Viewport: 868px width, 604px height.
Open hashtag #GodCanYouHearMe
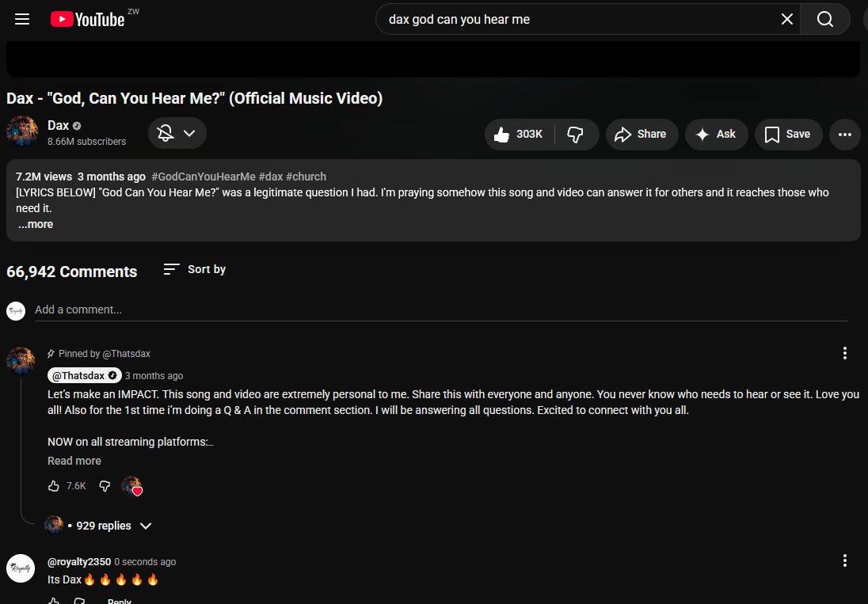pyautogui.click(x=204, y=177)
